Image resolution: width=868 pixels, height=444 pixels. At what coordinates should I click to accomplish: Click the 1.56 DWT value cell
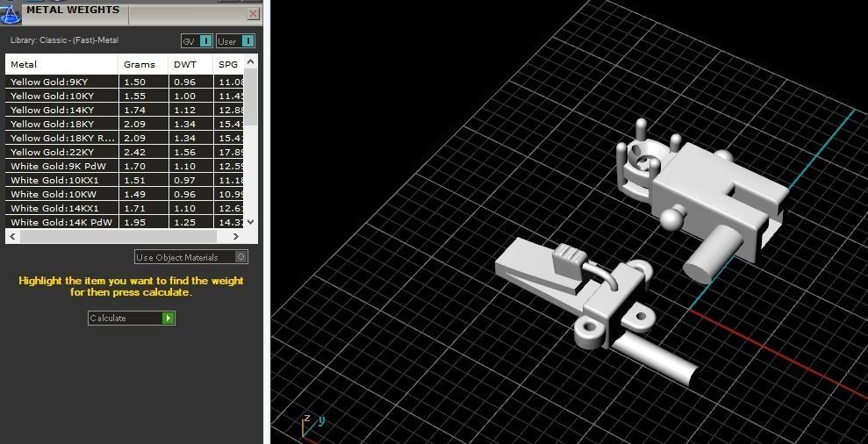click(190, 153)
